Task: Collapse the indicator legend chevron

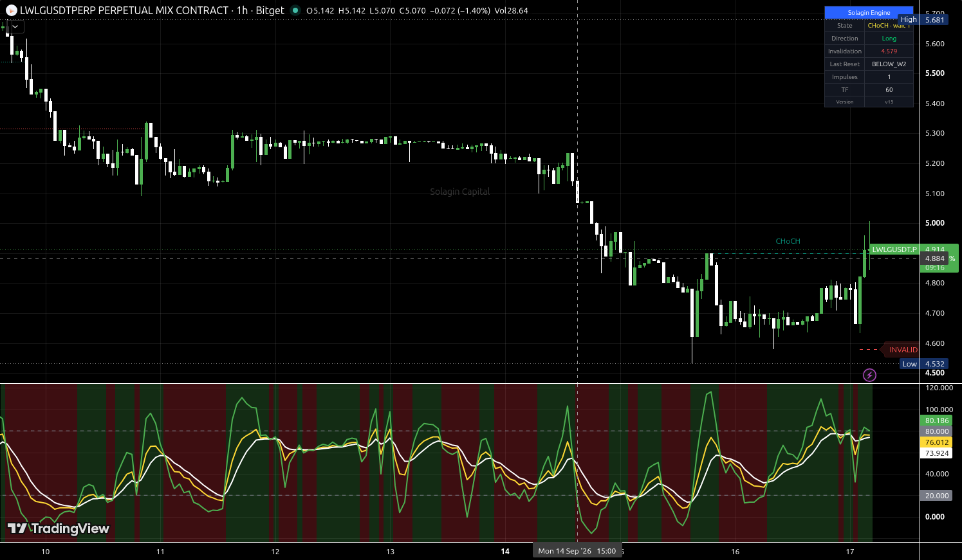Action: (x=15, y=26)
